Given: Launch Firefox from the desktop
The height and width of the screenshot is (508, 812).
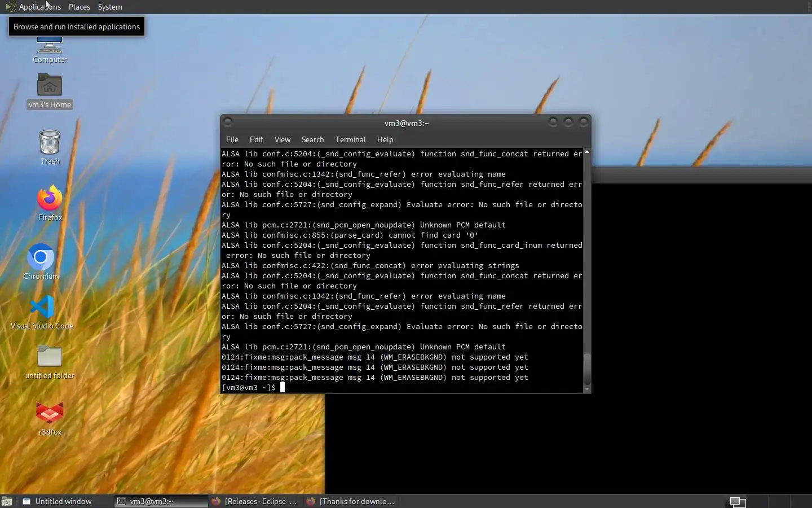Looking at the screenshot, I should point(50,203).
